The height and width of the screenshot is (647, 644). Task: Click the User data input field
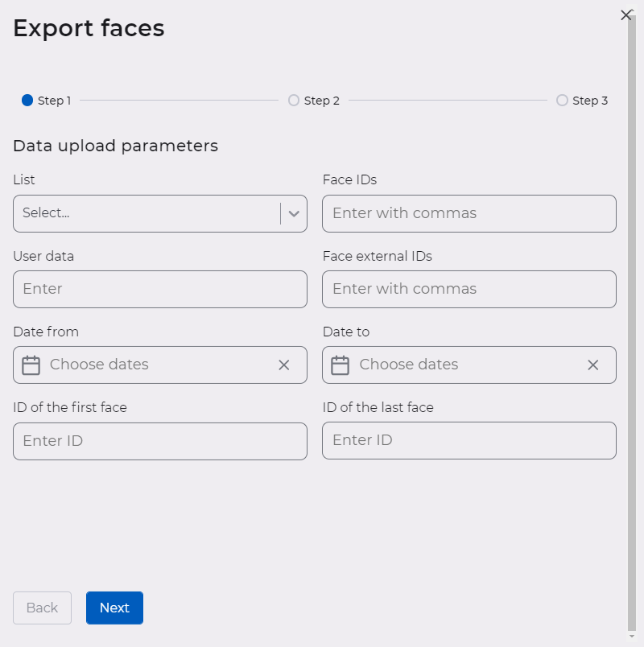tap(160, 289)
